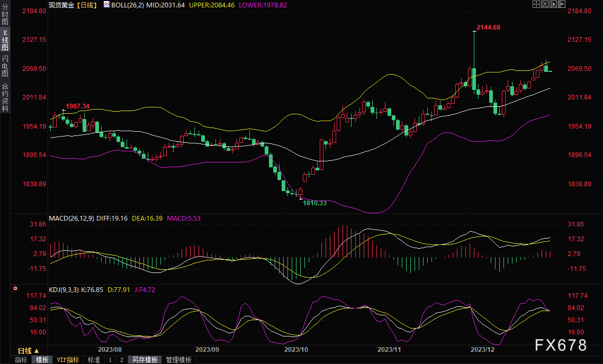Open the VIP指标 tab
The image size is (603, 364).
68,360
